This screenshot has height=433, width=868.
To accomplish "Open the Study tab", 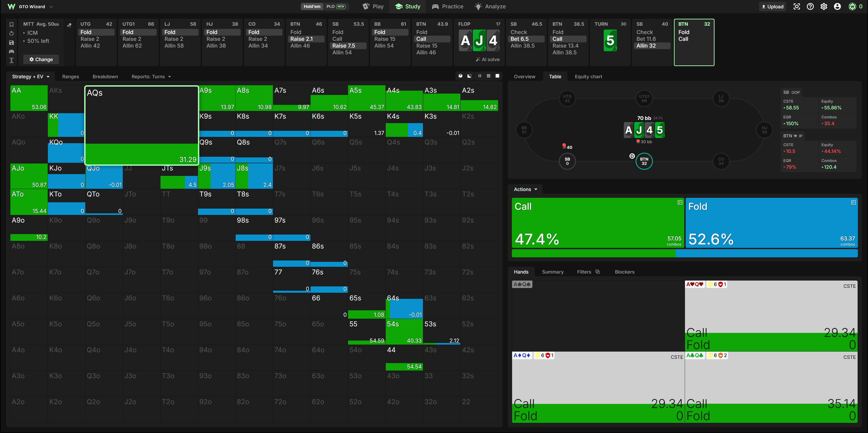I will pos(408,6).
